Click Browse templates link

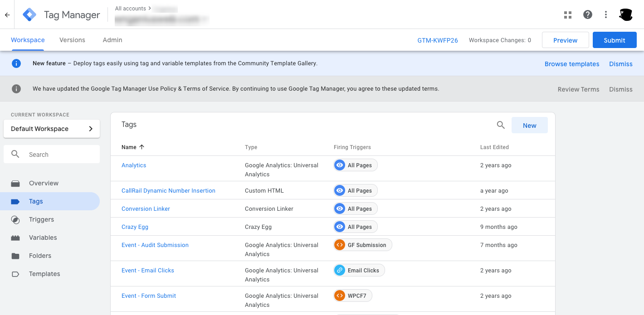tap(572, 64)
